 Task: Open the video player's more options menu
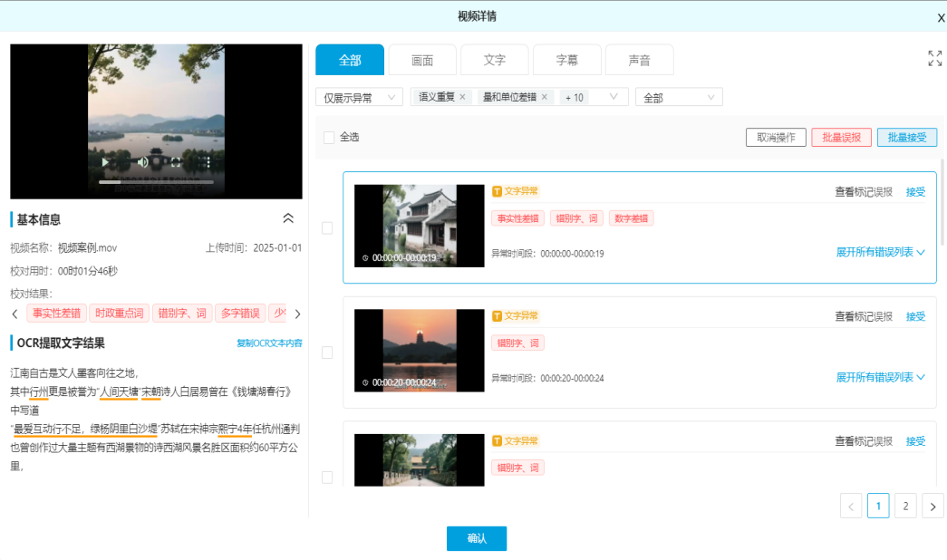[x=207, y=163]
